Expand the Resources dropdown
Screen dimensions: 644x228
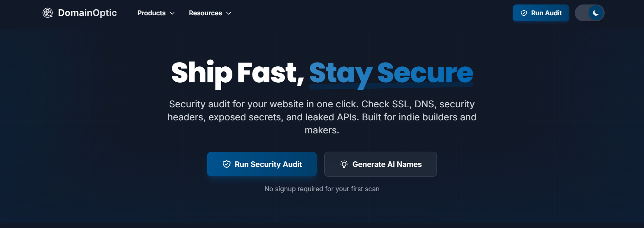[x=209, y=13]
